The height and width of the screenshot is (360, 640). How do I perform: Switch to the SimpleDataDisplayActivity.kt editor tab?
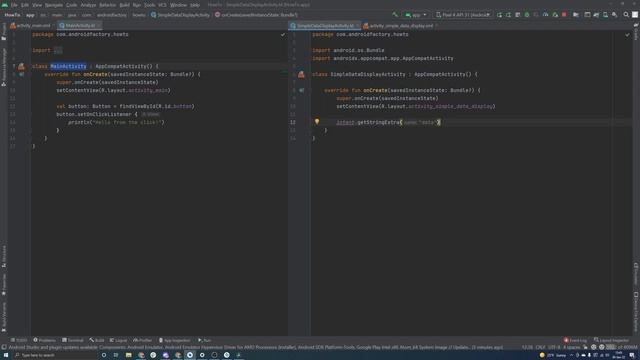[324, 26]
